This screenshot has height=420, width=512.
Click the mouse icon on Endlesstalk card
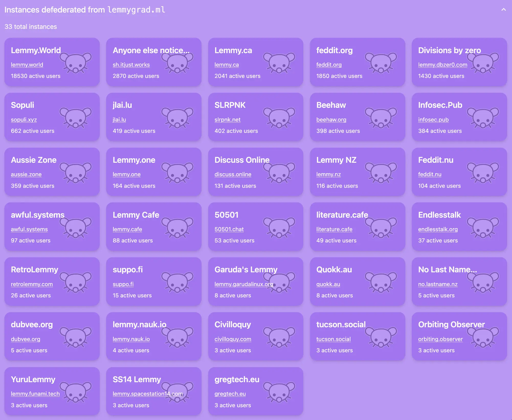[x=483, y=227]
